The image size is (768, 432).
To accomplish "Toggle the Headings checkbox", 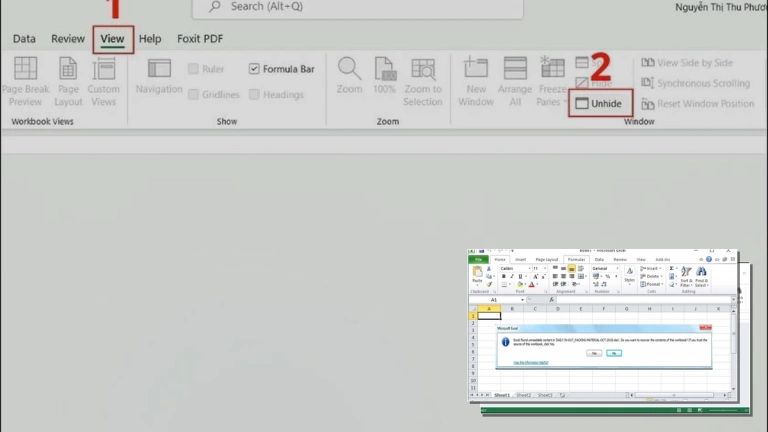I will [254, 94].
